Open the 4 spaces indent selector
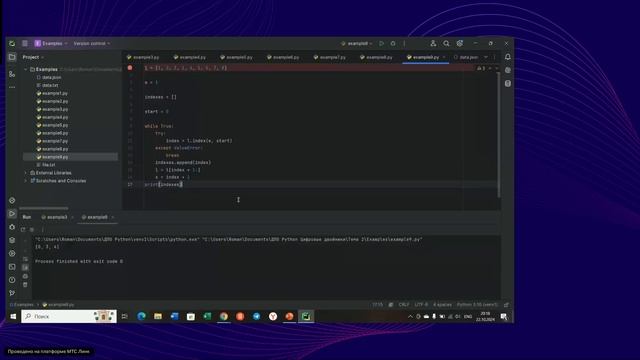 click(x=442, y=304)
